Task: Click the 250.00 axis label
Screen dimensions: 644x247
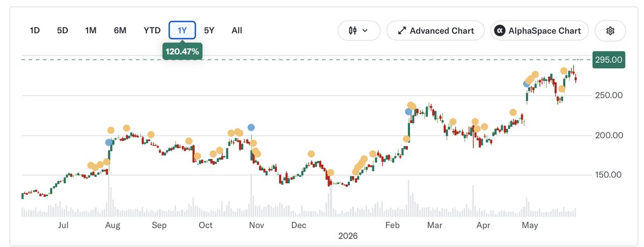Action: (609, 95)
